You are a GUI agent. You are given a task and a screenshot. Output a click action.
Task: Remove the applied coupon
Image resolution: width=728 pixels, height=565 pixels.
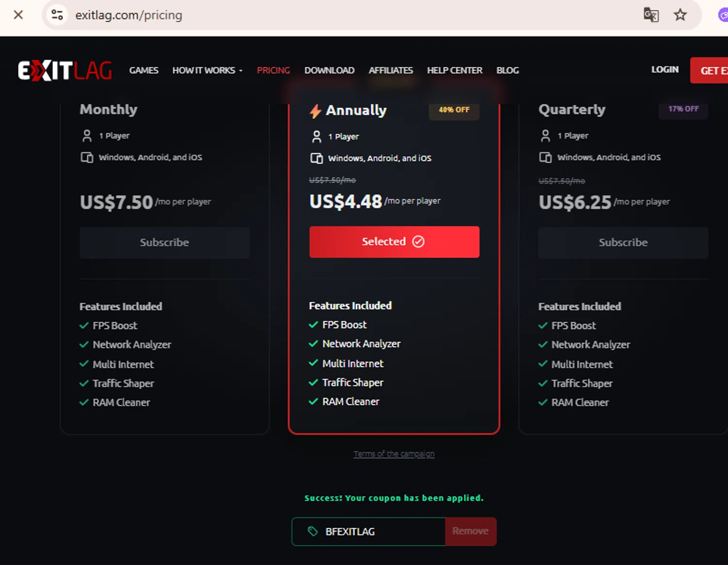tap(470, 531)
